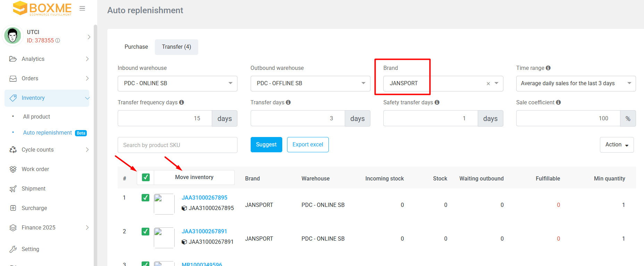Open All product in the Inventory menu
644x266 pixels.
(x=36, y=117)
